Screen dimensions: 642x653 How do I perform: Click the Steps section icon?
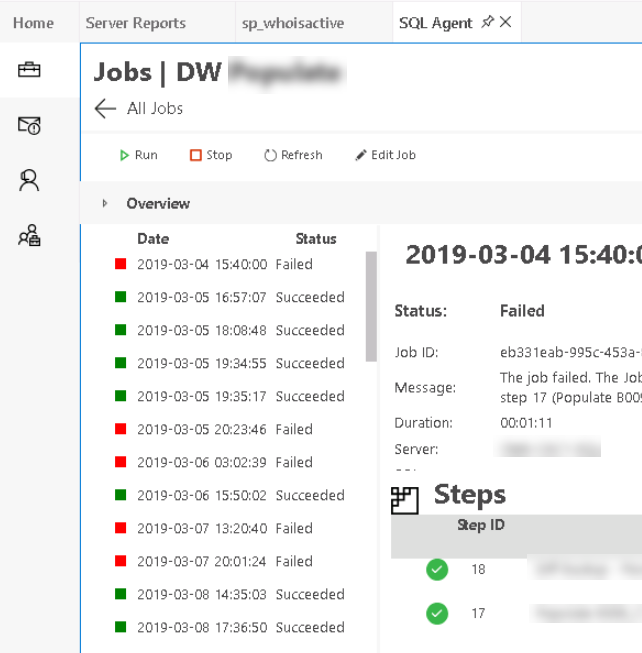coord(405,500)
